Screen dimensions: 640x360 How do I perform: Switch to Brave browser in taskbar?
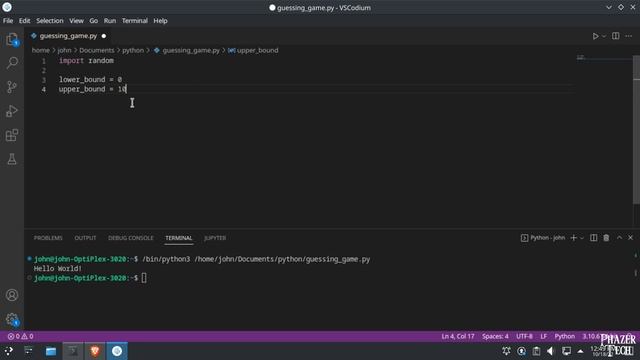pos(95,351)
